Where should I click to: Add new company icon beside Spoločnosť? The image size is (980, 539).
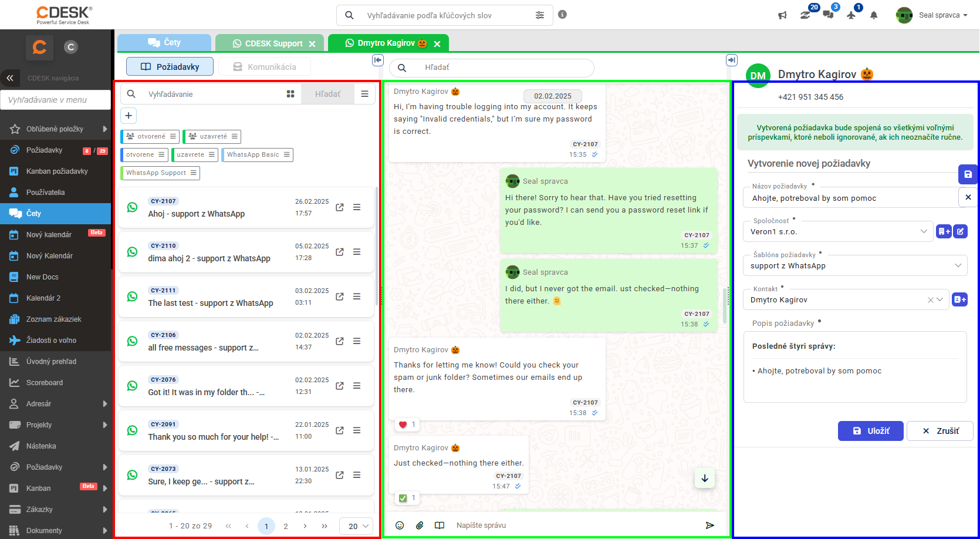[x=944, y=231]
